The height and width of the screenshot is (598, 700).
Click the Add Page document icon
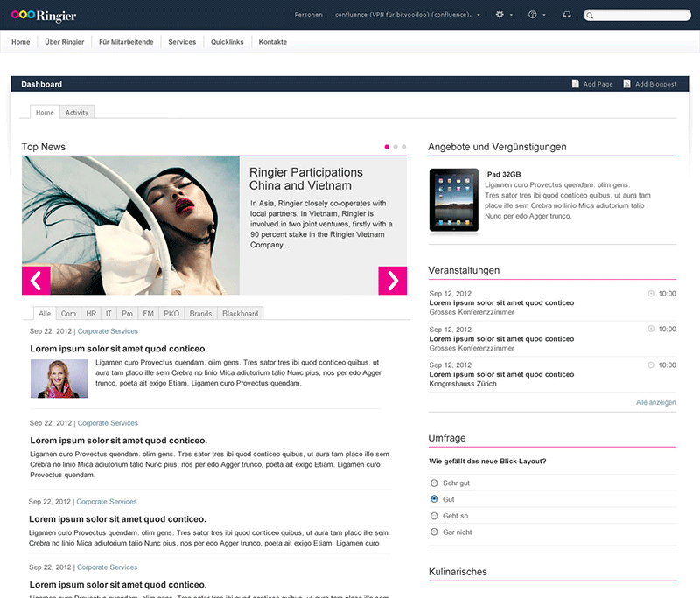(576, 83)
